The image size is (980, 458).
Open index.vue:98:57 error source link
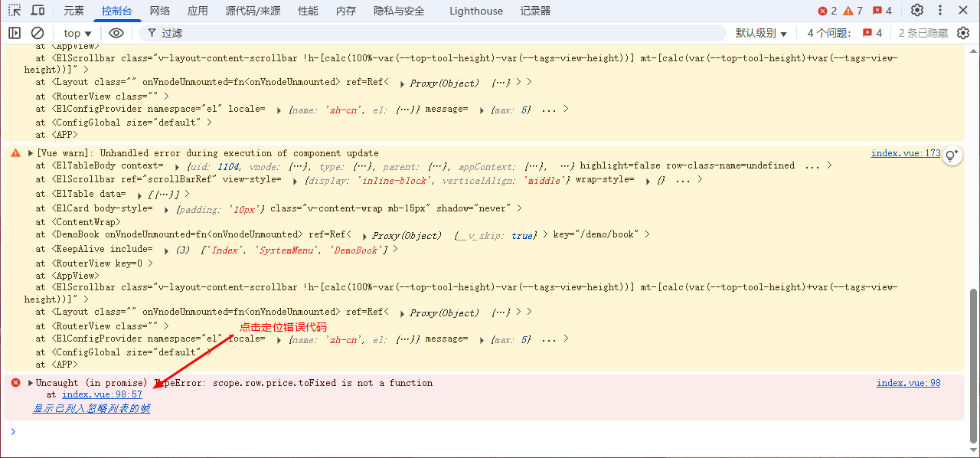point(102,394)
